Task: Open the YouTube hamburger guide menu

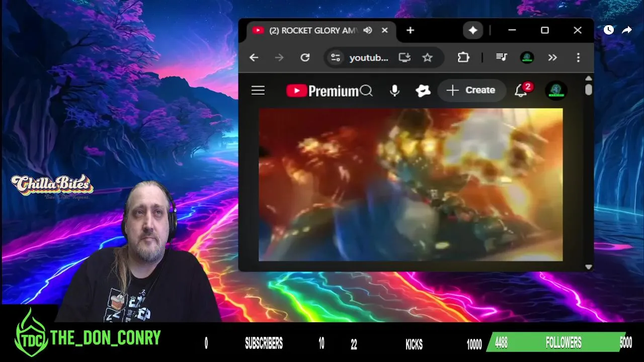Action: 258,90
